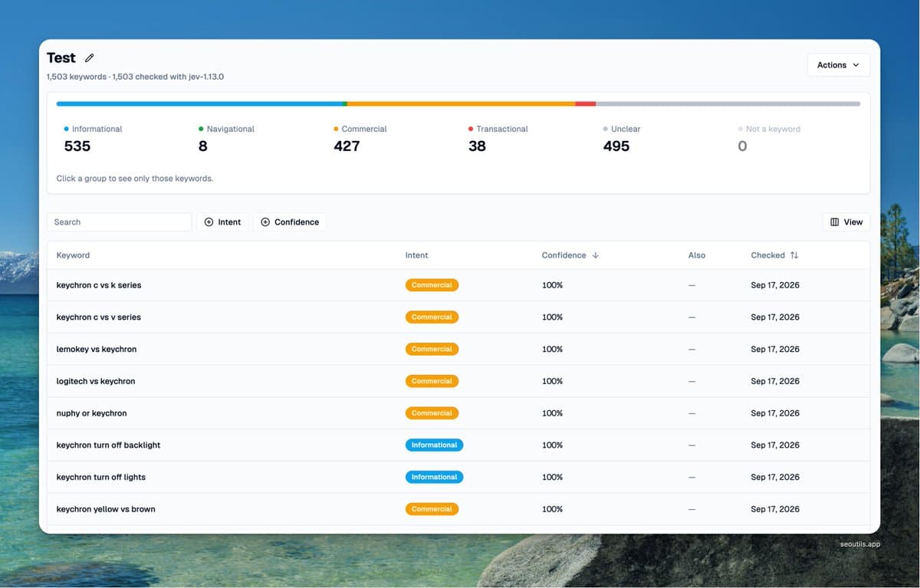Screen dimensions: 920x588
Task: Sort by Checked column header
Action: tap(774, 255)
